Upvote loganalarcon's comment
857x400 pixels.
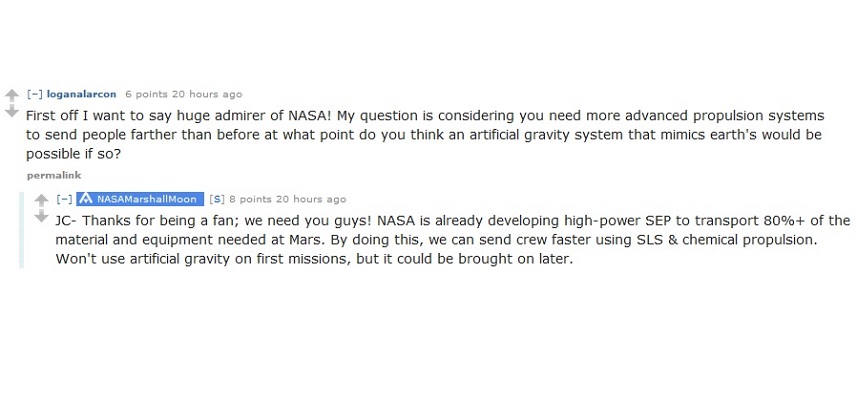(x=11, y=96)
